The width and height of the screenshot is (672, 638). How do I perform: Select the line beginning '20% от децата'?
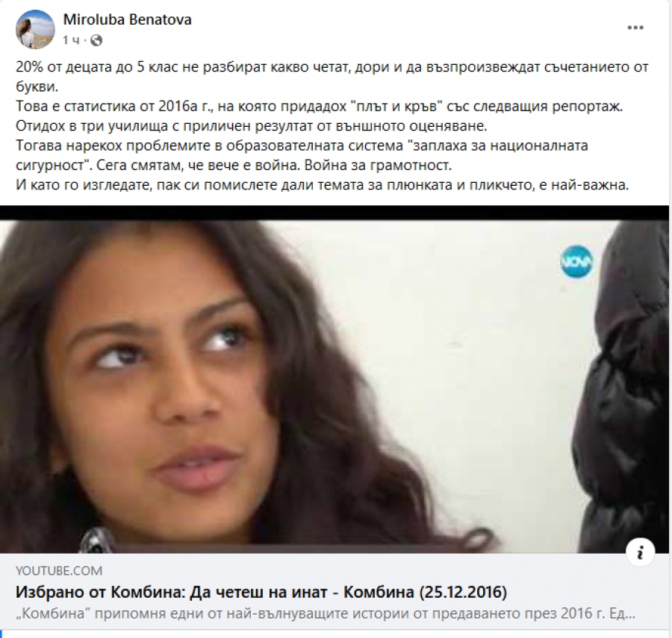point(332,67)
